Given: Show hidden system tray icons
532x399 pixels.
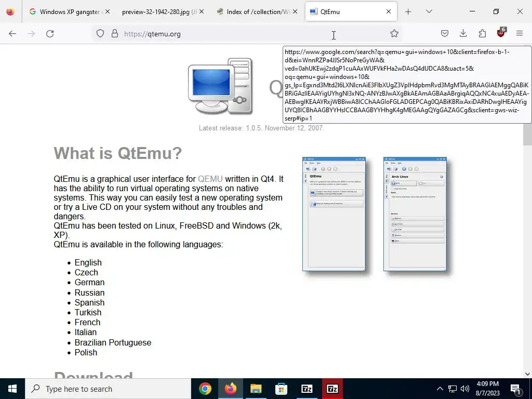Looking at the screenshot, I should tap(440, 389).
